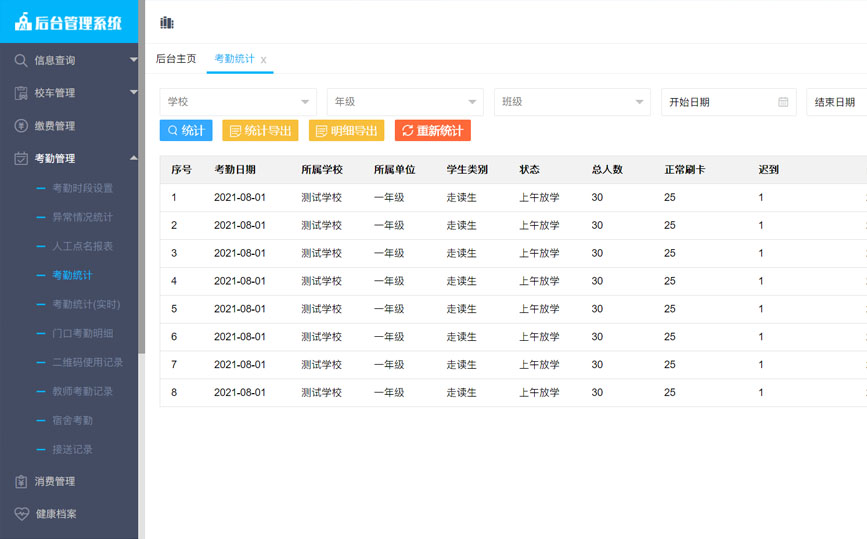This screenshot has width=867, height=539.
Task: Click the 明细导出 export button
Action: coord(346,130)
